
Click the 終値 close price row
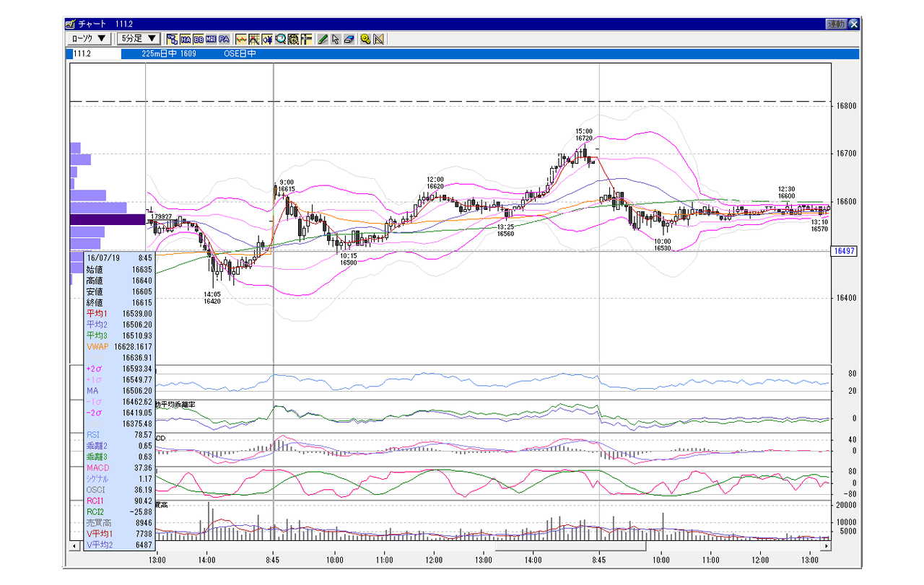pos(119,303)
